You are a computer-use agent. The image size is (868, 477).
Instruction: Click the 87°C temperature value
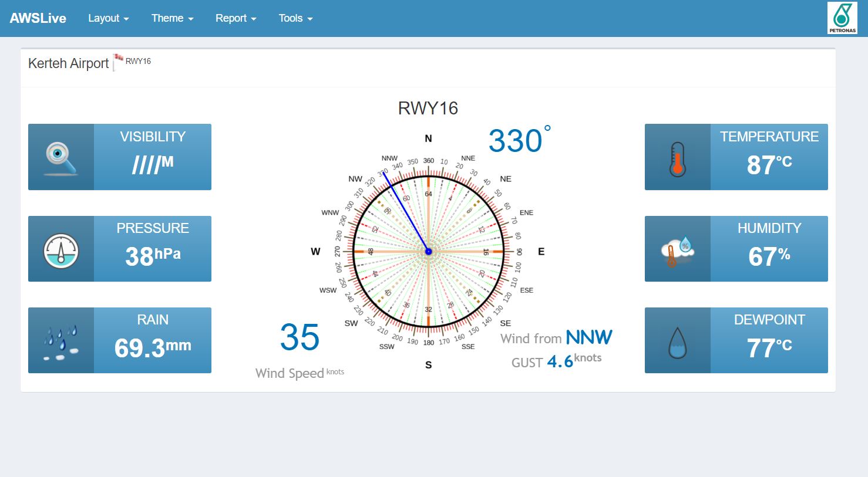click(x=769, y=165)
